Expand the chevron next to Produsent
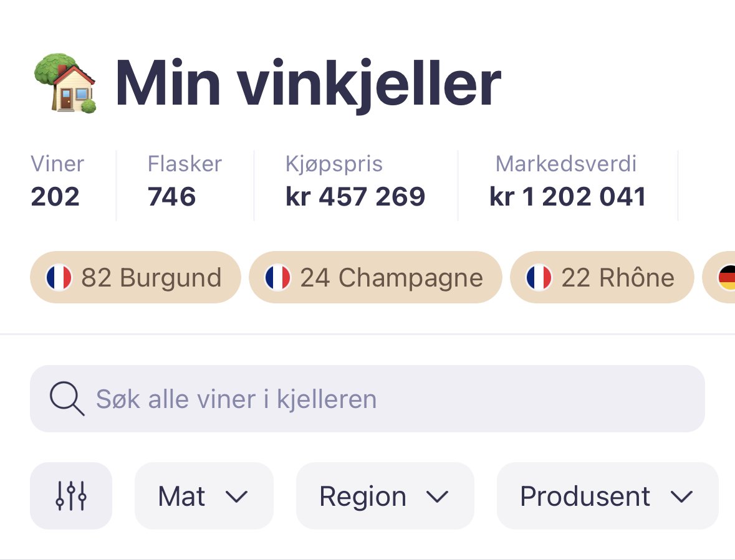The height and width of the screenshot is (560, 735). coord(681,497)
